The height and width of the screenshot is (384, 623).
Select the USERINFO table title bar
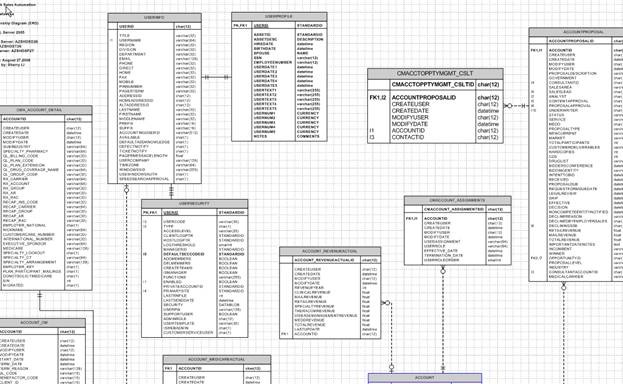(155, 17)
